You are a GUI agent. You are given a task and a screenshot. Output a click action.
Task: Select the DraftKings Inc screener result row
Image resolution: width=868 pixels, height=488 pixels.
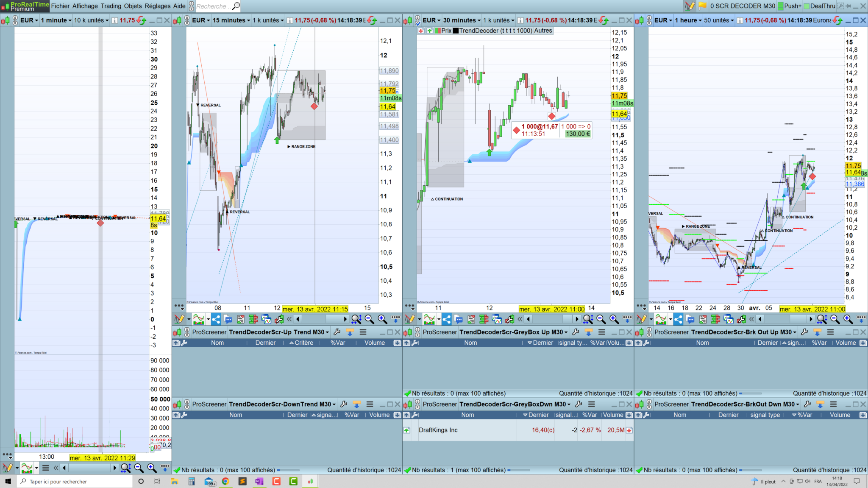point(438,430)
